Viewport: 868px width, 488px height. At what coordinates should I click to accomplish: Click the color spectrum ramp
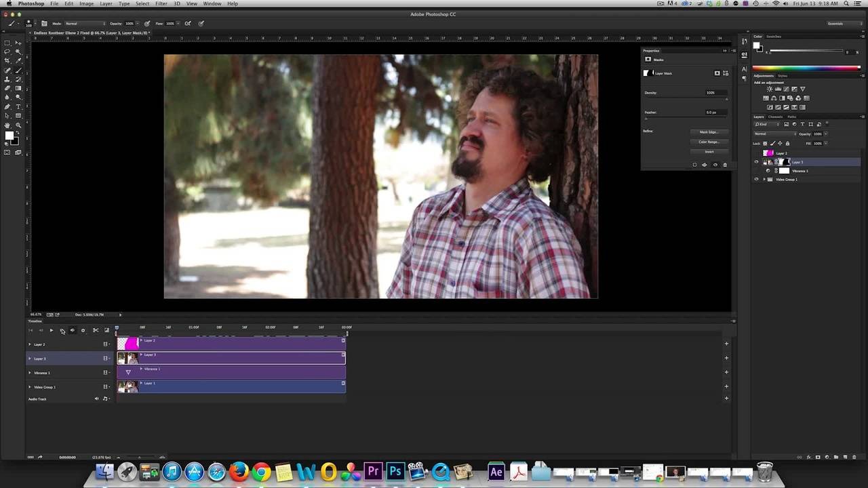806,68
